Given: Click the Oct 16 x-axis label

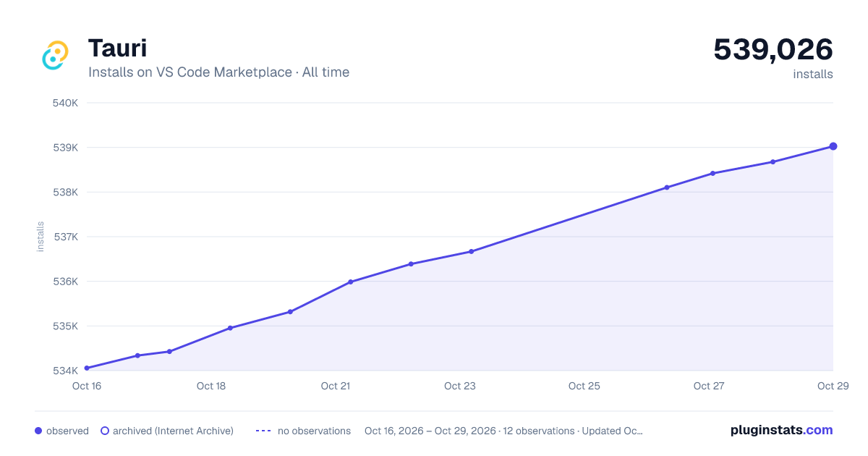Looking at the screenshot, I should pos(87,386).
